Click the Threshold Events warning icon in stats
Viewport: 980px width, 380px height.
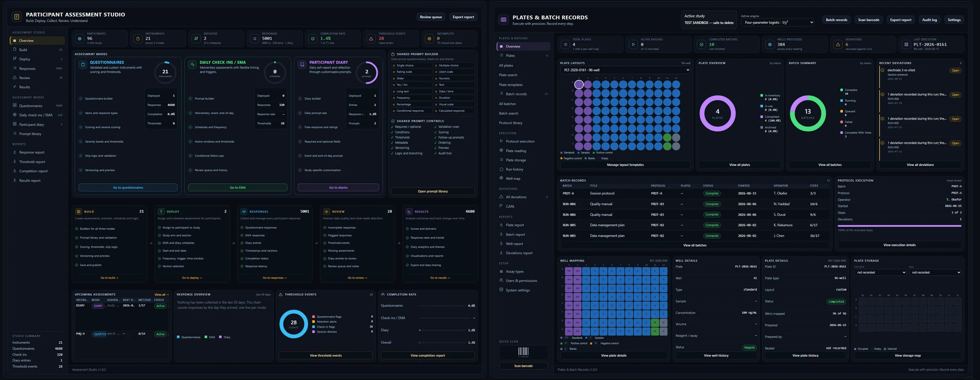point(371,39)
